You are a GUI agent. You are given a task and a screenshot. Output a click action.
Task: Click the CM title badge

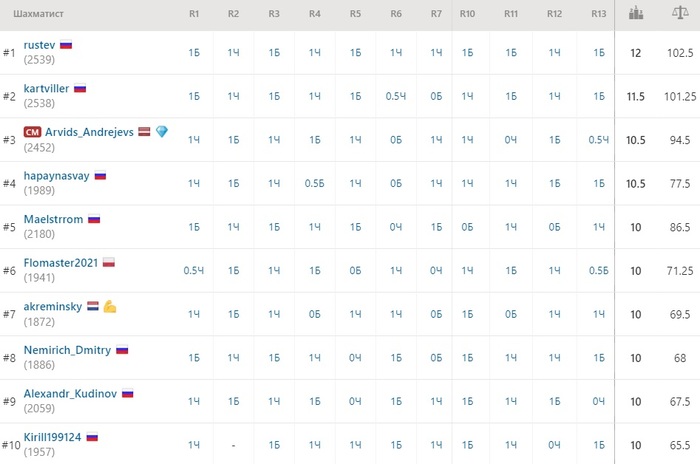(x=32, y=132)
